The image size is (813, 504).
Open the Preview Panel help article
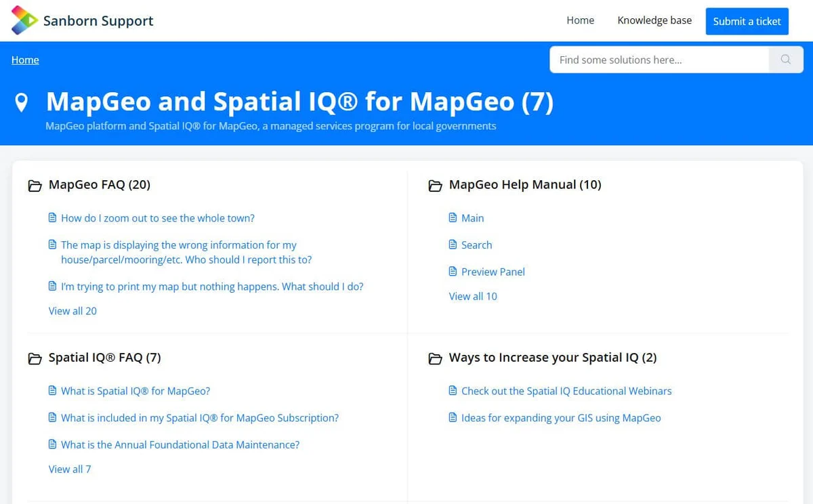click(x=493, y=272)
